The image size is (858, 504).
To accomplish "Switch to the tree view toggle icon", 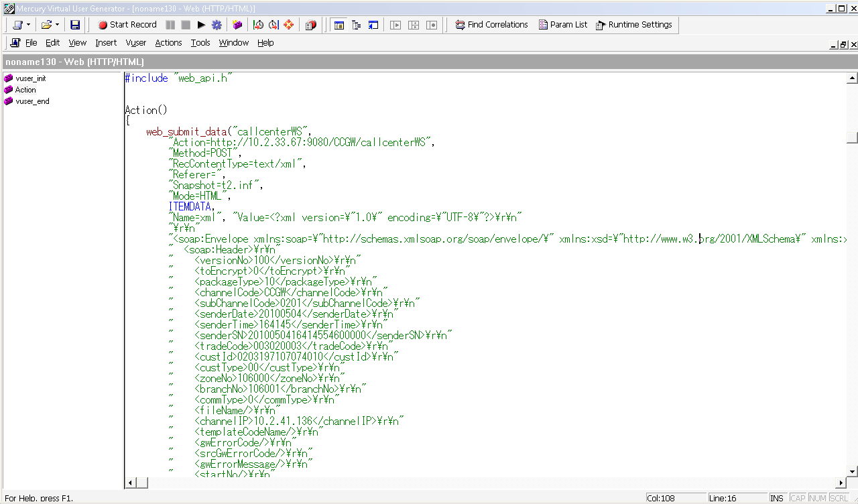I will tap(356, 25).
